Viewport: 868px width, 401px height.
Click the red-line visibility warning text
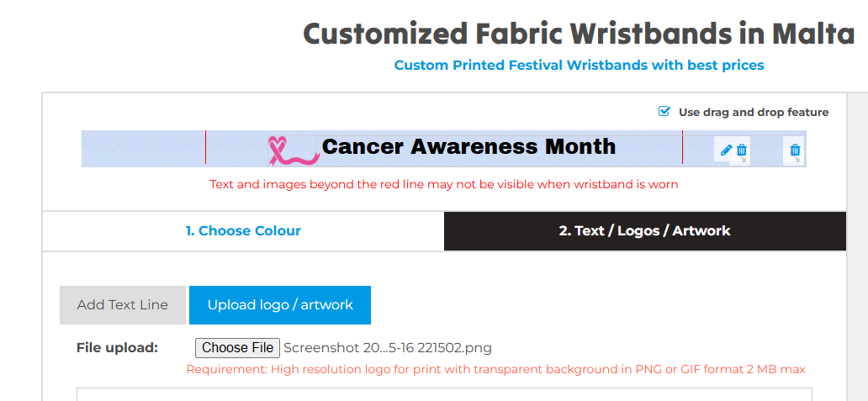(x=443, y=184)
